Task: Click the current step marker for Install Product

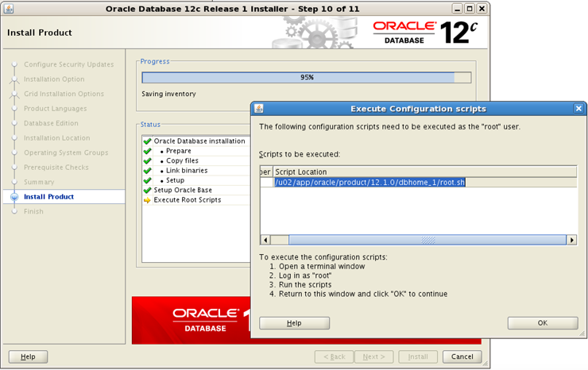Action: (14, 197)
